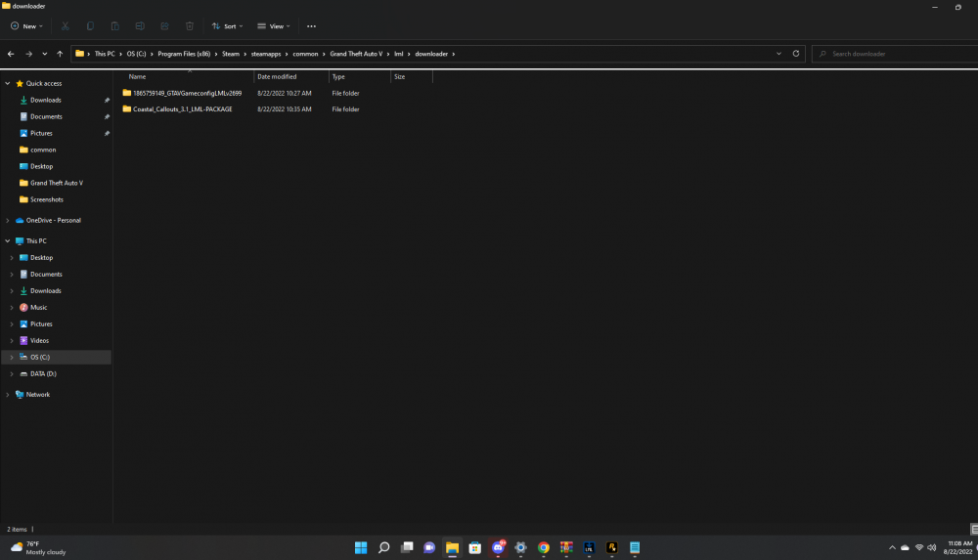Open the address bar history dropdown

778,54
